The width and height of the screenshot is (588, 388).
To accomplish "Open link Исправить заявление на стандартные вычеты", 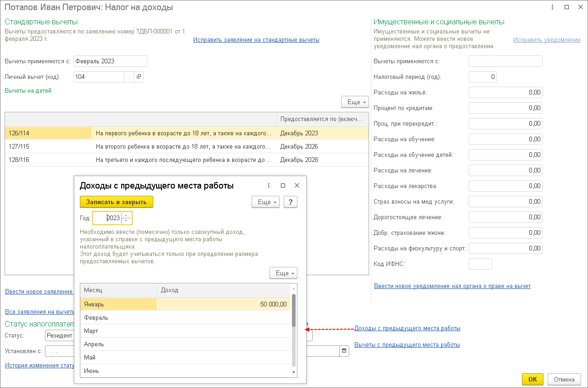I will click(256, 40).
